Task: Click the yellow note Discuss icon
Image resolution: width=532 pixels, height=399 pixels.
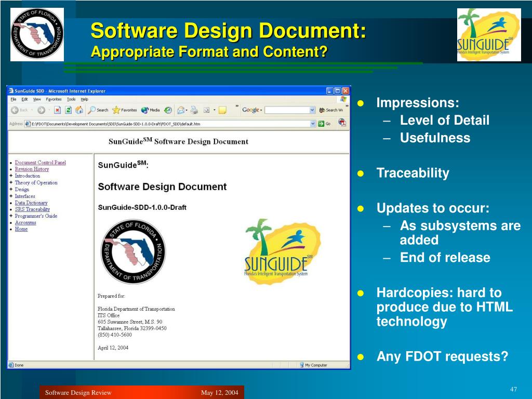Action: pyautogui.click(x=222, y=110)
